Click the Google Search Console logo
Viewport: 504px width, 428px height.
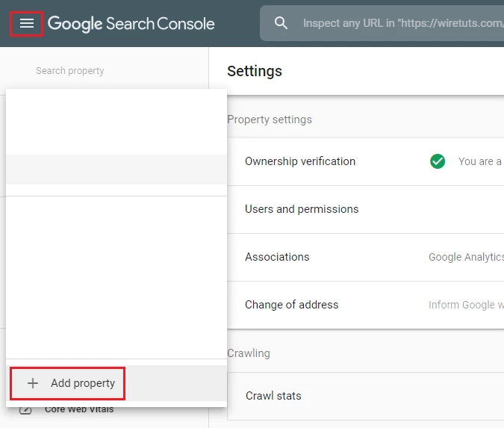pos(131,24)
